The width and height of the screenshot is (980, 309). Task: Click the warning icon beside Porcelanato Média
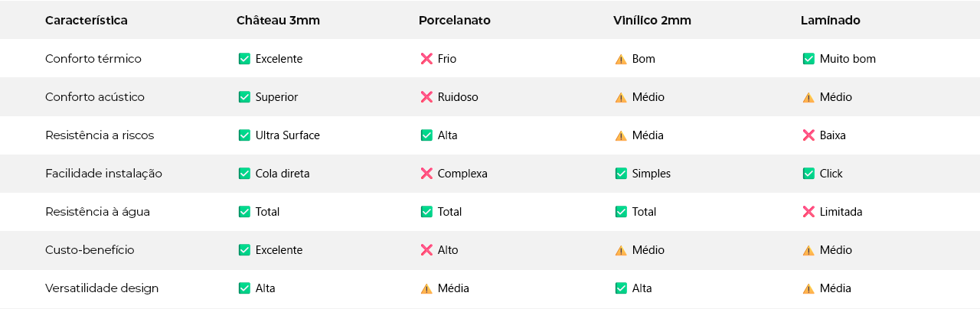426,288
